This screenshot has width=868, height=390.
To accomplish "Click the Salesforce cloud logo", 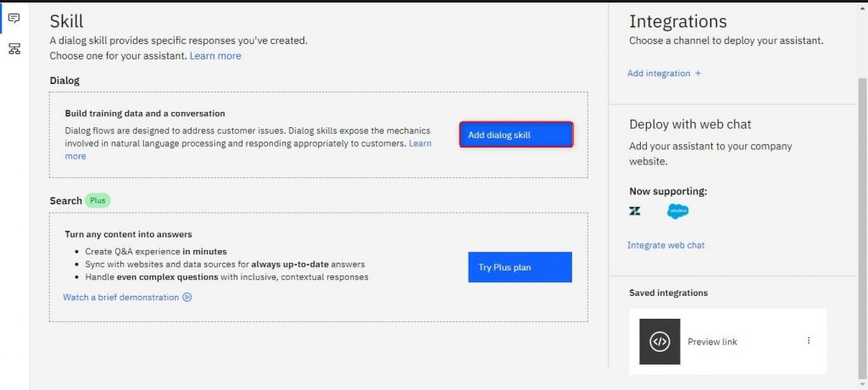I will [677, 211].
